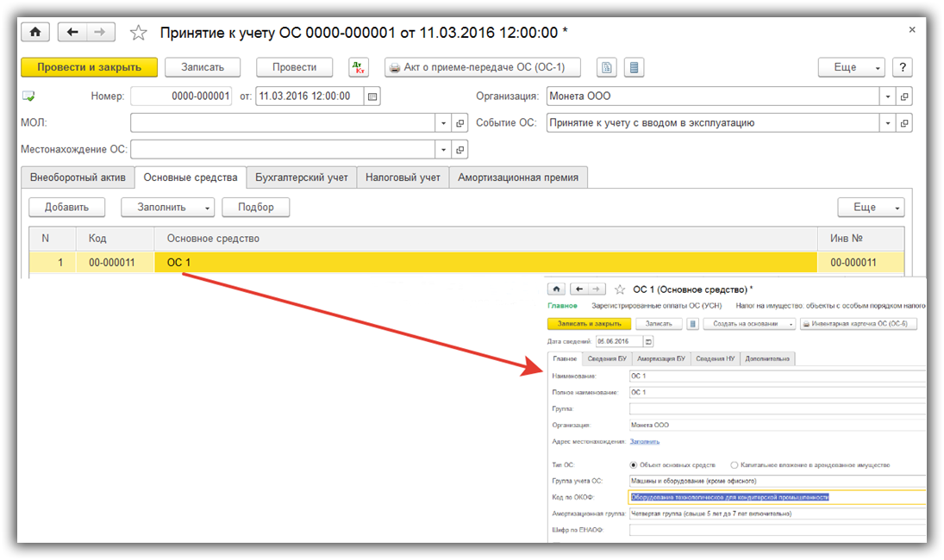The width and height of the screenshot is (944, 560).
Task: Expand the Заполнить dropdown button
Action: tap(208, 207)
